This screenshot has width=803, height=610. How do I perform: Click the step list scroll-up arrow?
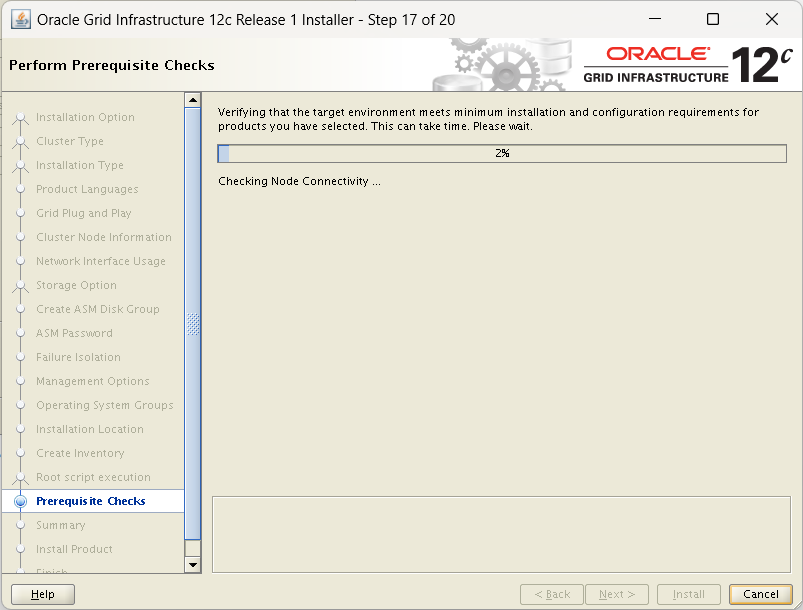(x=193, y=100)
